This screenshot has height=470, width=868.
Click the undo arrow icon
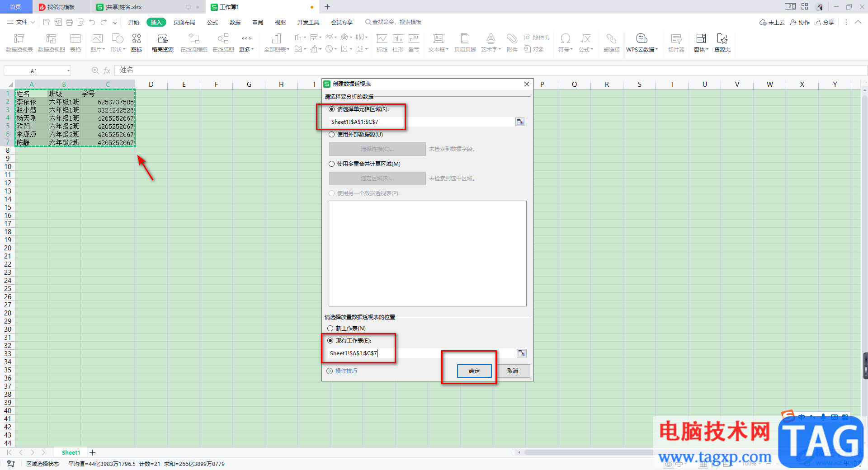pos(92,22)
